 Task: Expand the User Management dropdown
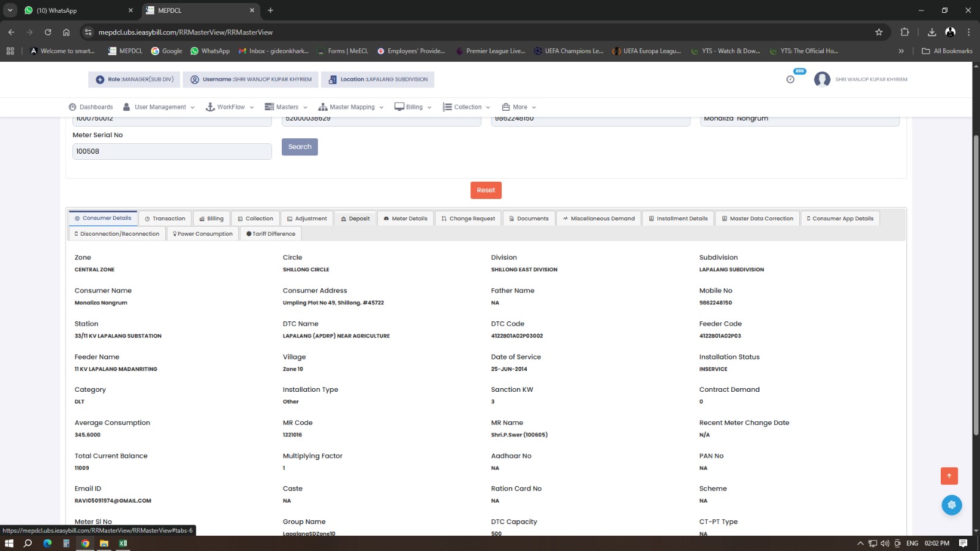coord(159,107)
